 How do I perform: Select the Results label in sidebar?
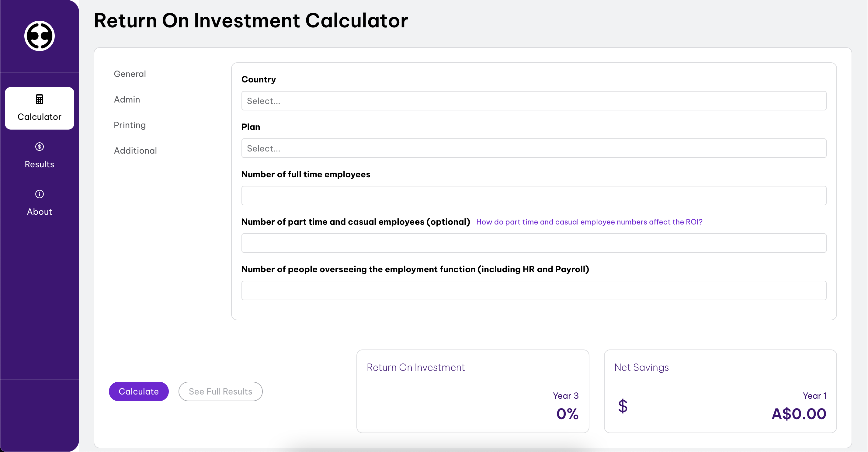tap(40, 164)
